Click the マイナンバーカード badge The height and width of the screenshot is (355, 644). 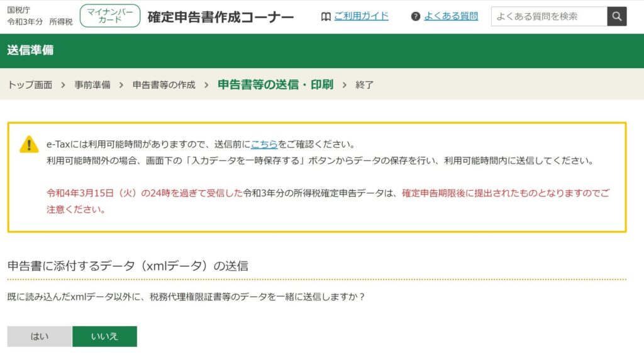[110, 16]
